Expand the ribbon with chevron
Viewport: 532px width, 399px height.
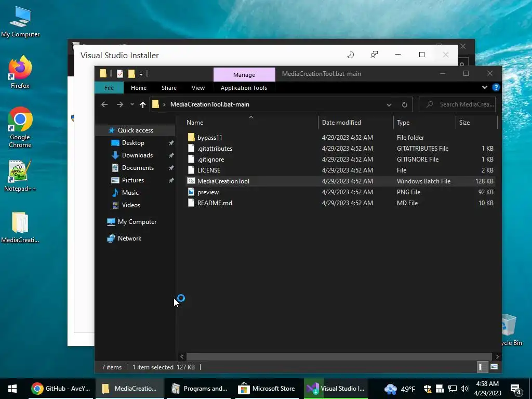tap(485, 87)
